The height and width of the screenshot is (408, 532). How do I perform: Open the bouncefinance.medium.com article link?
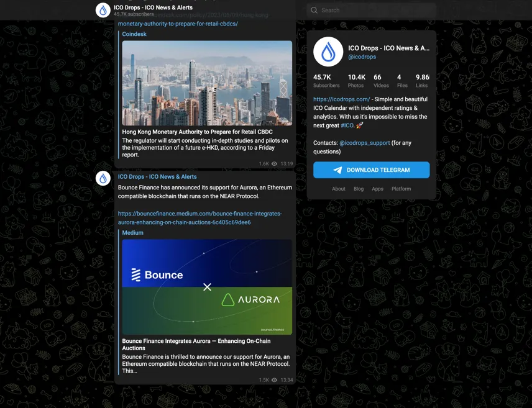(x=200, y=218)
